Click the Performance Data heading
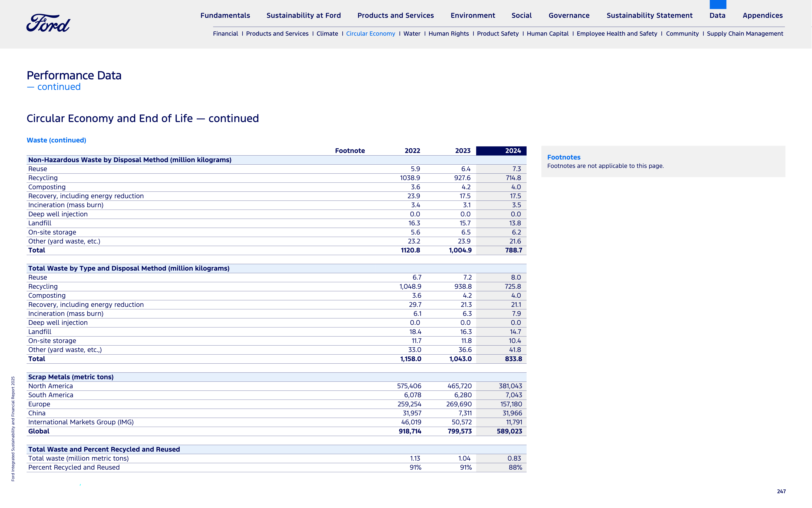 74,75
